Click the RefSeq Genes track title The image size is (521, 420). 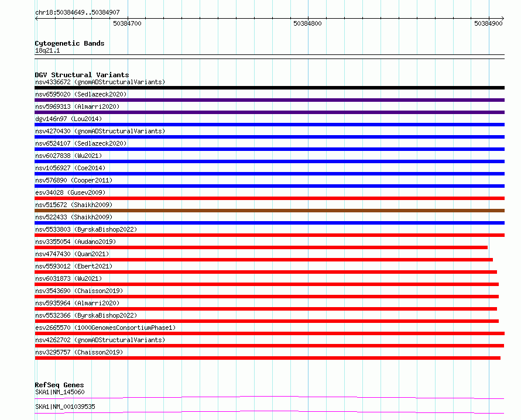pyautogui.click(x=59, y=385)
